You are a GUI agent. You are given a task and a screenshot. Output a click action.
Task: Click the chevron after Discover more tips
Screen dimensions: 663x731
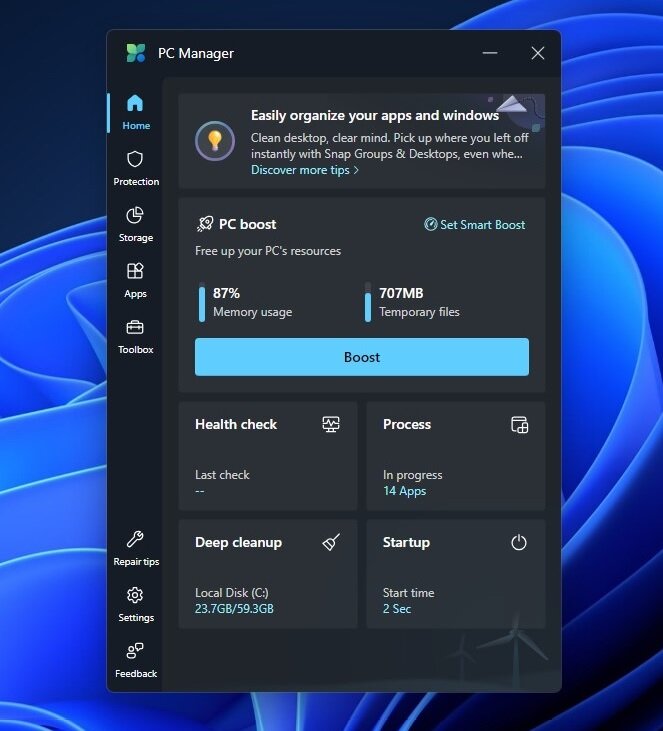point(356,170)
